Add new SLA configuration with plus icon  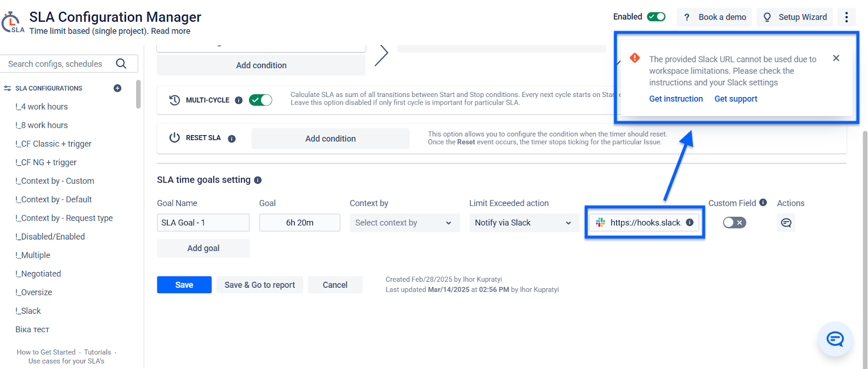(x=117, y=88)
